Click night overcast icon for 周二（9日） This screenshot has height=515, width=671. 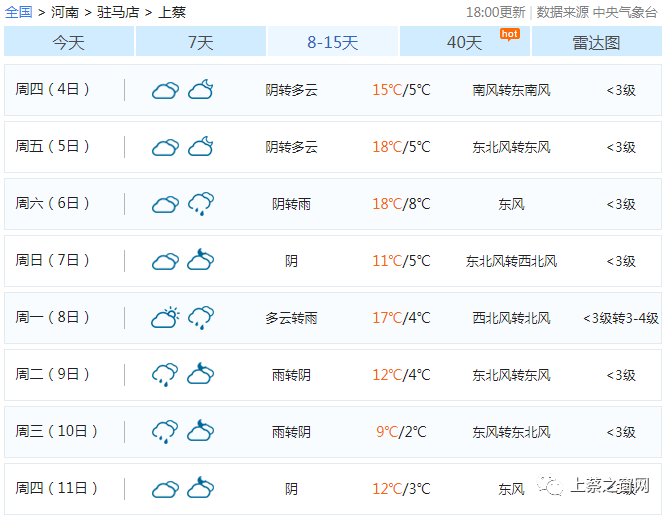[x=201, y=373]
